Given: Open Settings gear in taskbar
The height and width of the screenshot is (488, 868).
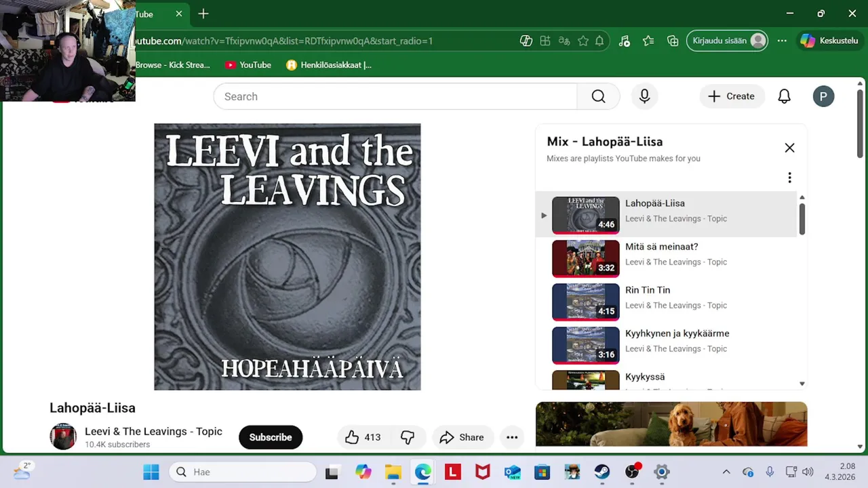Looking at the screenshot, I should point(662,472).
